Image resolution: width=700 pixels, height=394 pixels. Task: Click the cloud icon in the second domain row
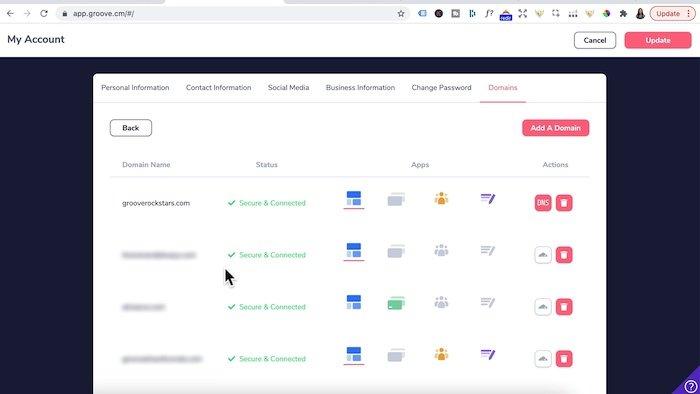pyautogui.click(x=543, y=255)
